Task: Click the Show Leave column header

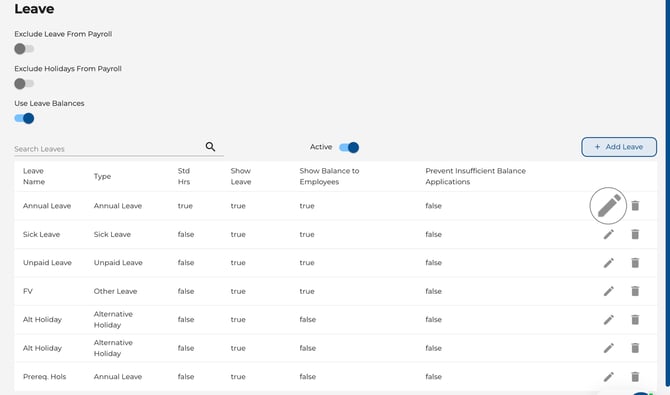Action: click(241, 176)
